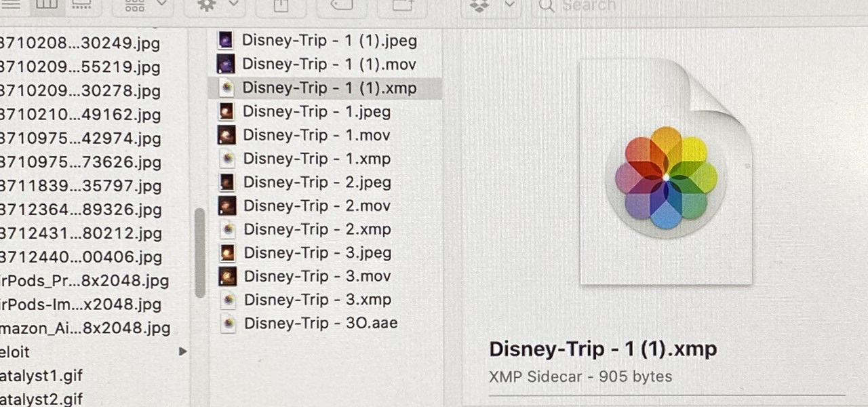The height and width of the screenshot is (407, 868).
Task: Open the gear Action menu
Action: click(x=216, y=5)
